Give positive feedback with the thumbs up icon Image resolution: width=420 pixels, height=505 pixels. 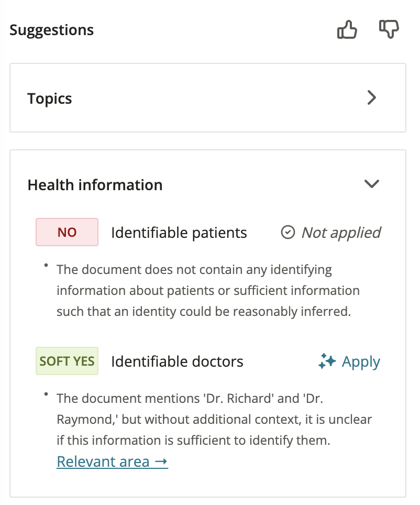[347, 30]
